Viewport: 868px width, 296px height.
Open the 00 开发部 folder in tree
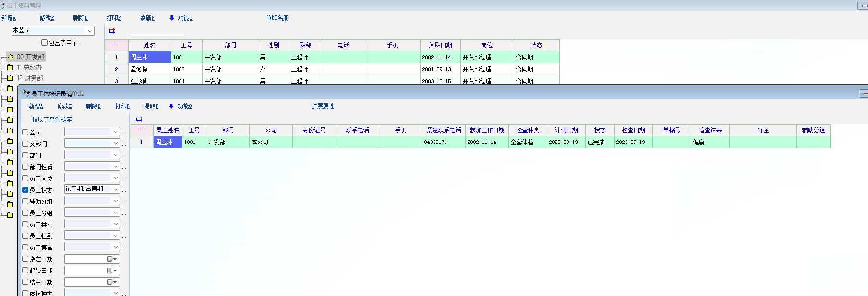point(10,57)
